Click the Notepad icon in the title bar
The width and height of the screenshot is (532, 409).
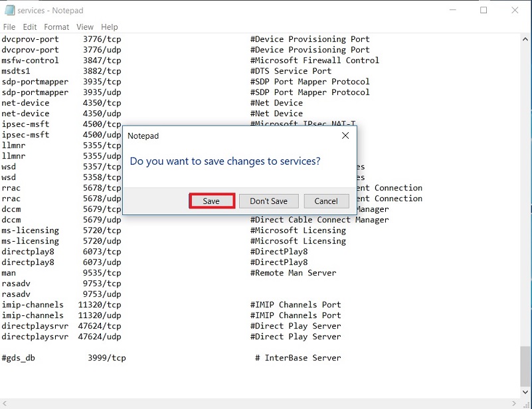click(9, 11)
